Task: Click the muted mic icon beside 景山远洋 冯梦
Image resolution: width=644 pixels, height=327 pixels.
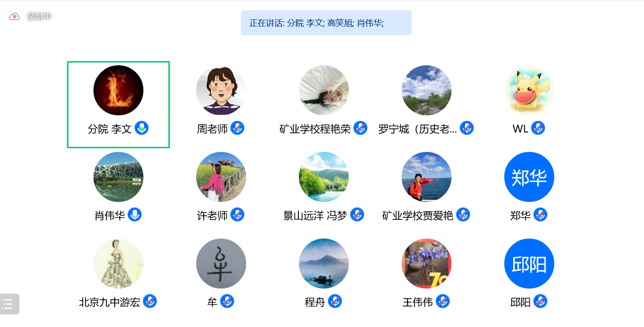Action: [357, 215]
